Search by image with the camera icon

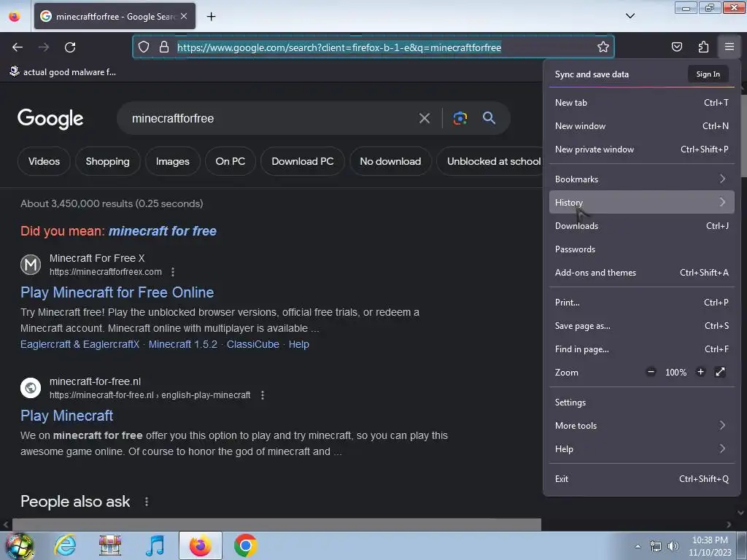tap(460, 118)
